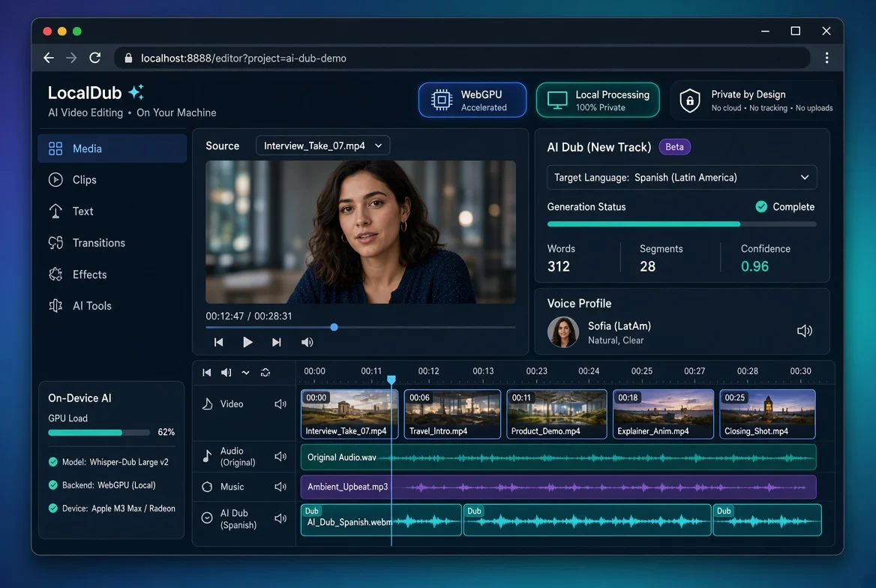Mute the AI Dub (Spanish) track

pyautogui.click(x=280, y=518)
